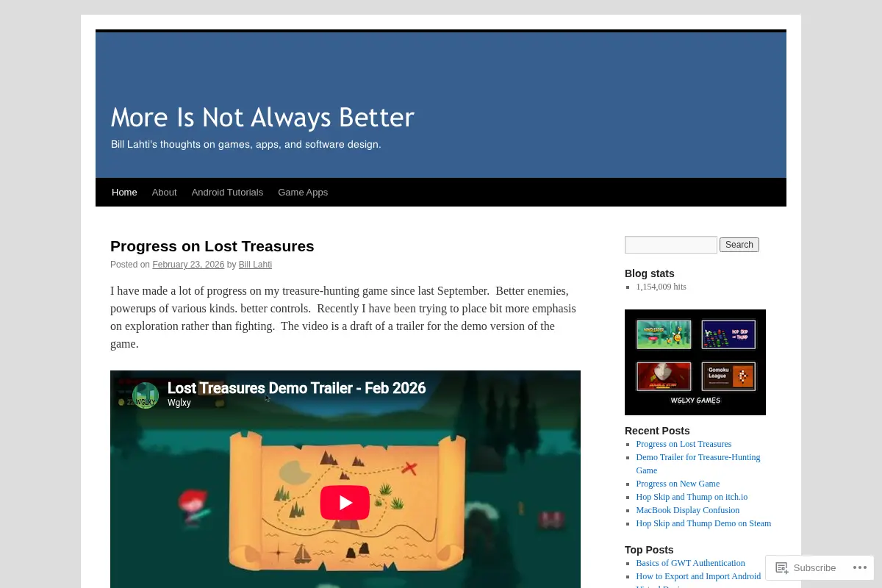This screenshot has width=882, height=588.
Task: Open the Bill Lahti author link
Action: (x=255, y=265)
